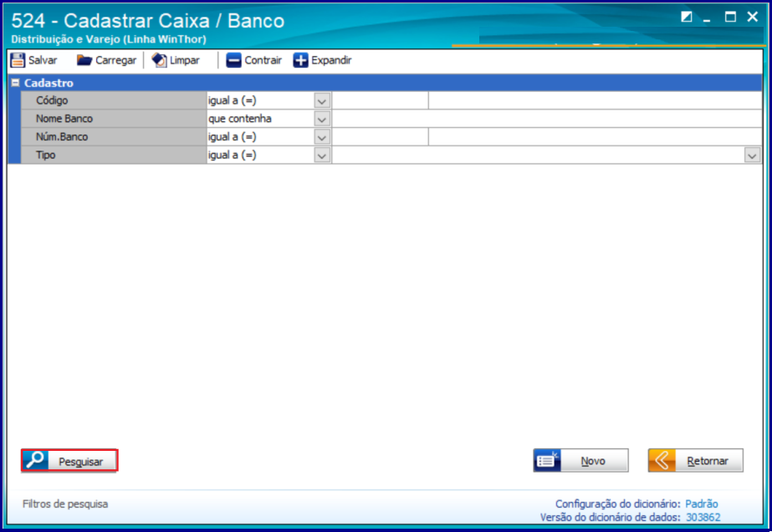Screen dimensions: 772x532
Task: Click the Limpar eraser icon
Action: pyautogui.click(x=159, y=60)
